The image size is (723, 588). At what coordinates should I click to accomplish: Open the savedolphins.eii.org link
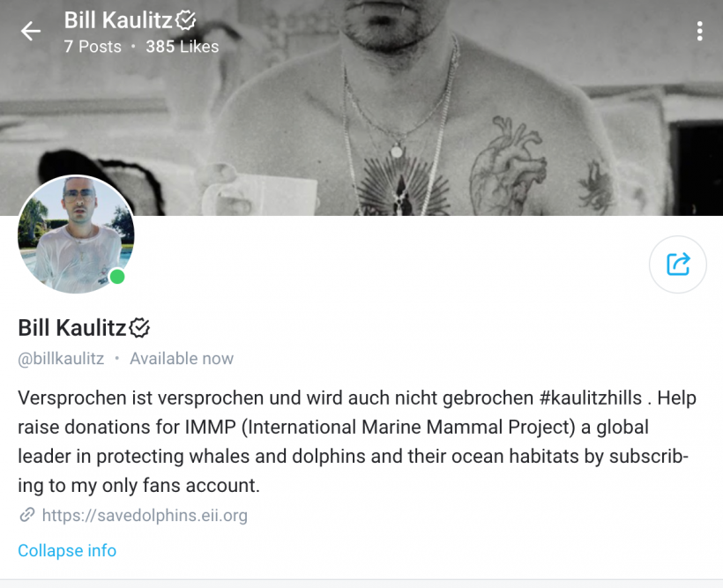145,515
